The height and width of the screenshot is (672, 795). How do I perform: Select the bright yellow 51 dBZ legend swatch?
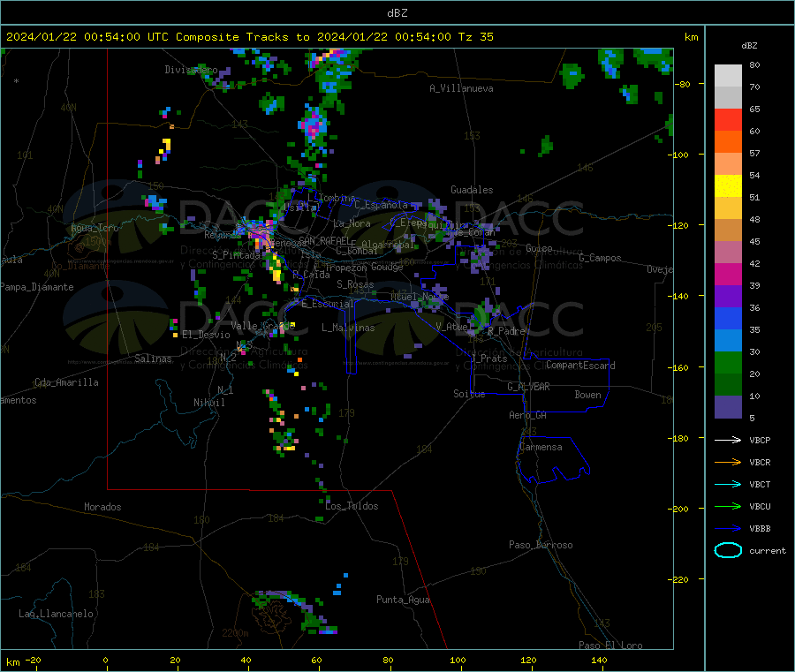[x=728, y=186]
